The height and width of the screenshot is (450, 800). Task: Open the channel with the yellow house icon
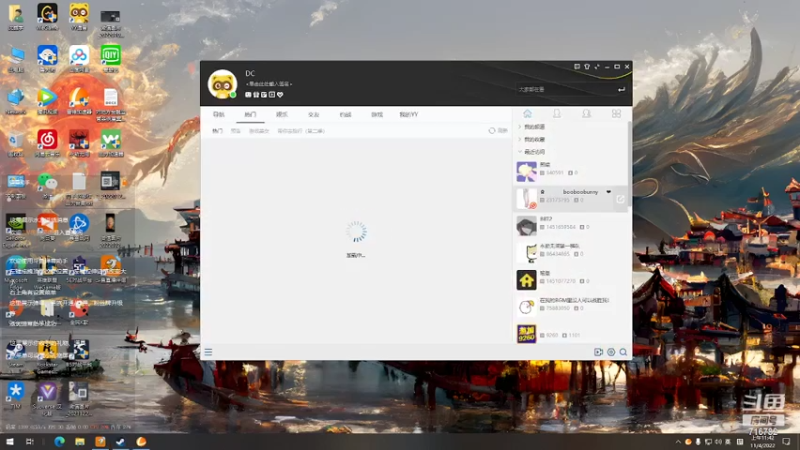click(x=570, y=280)
